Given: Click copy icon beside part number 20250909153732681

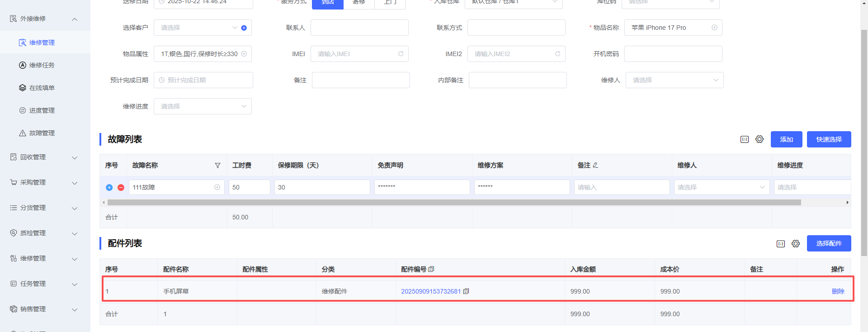Looking at the screenshot, I should [466, 291].
